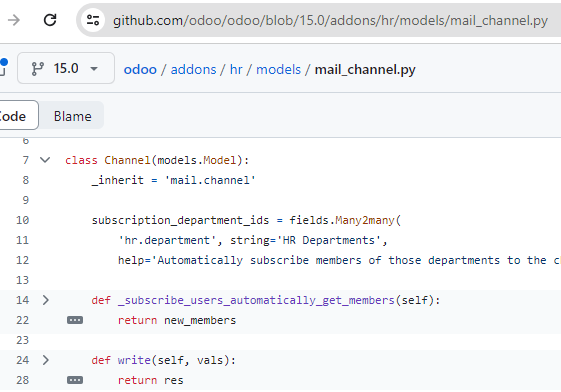This screenshot has height=392, width=561.
Task: Switch to the Blame view tab
Action: tap(73, 116)
